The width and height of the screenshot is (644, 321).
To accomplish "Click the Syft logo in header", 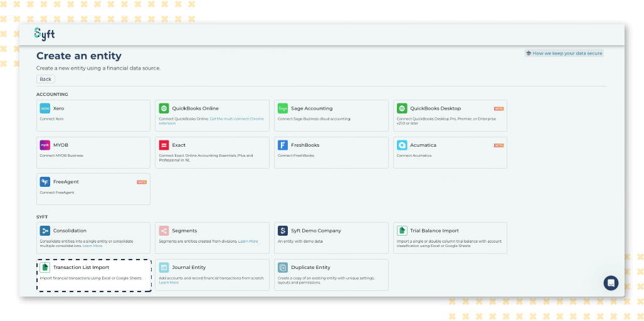I will tap(45, 34).
